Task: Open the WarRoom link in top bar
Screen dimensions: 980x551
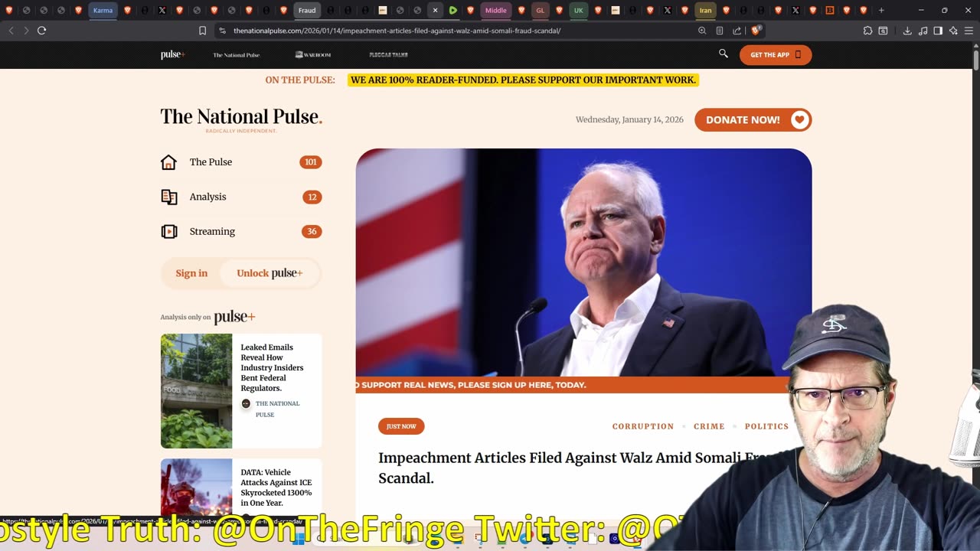Action: coord(312,55)
